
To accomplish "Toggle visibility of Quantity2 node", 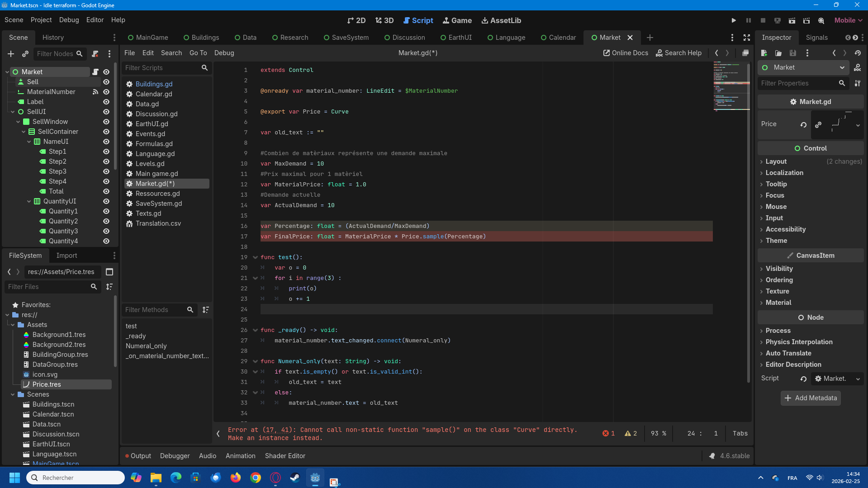I will pos(106,221).
